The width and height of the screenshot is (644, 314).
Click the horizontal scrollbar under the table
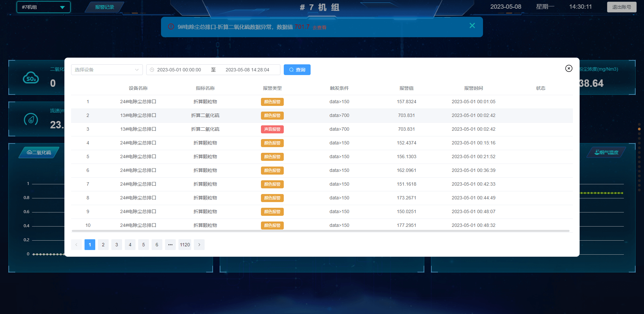[x=320, y=231]
